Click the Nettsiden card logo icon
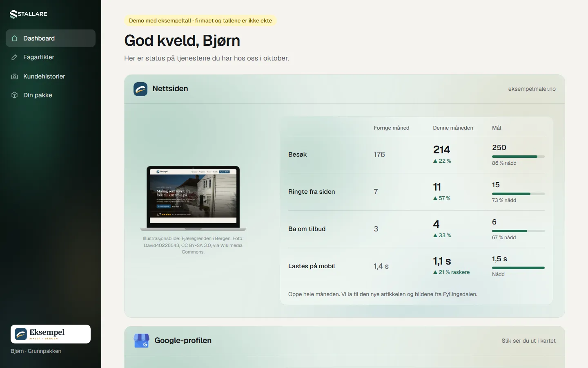Screen dimensions: 588x368 coord(140,89)
